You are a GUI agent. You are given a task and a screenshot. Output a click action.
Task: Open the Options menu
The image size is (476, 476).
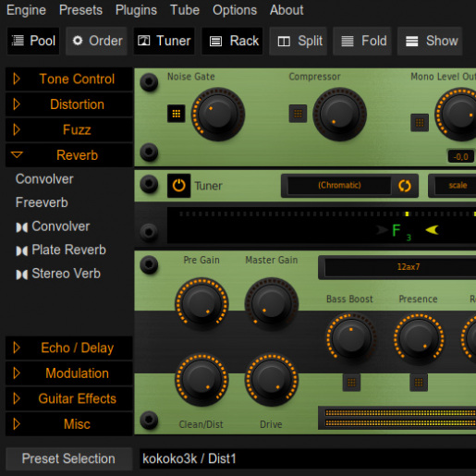[x=235, y=10]
